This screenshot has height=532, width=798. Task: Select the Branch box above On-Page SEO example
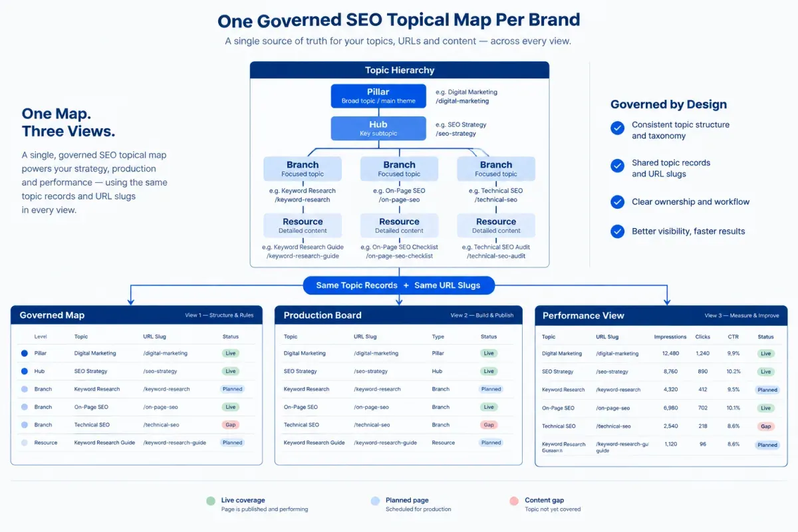click(399, 169)
